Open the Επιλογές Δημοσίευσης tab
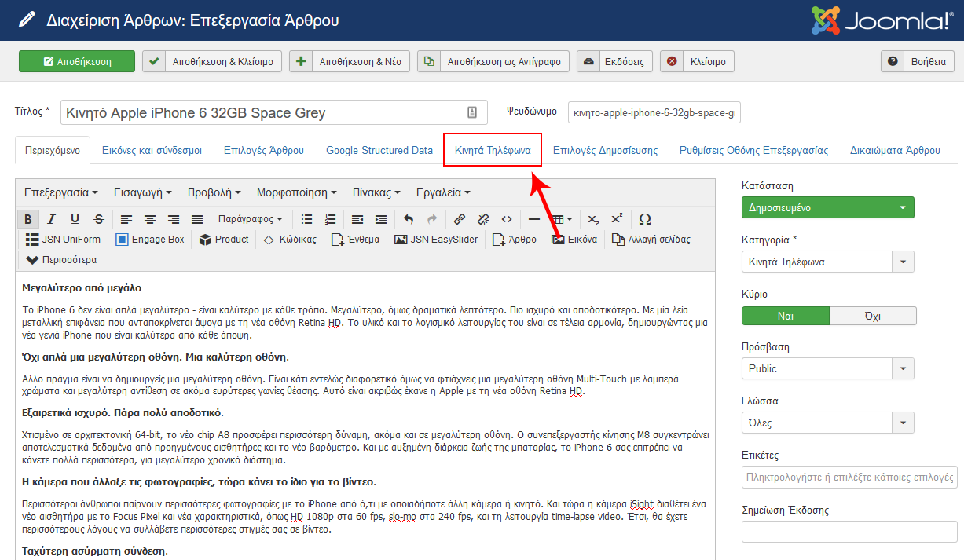The width and height of the screenshot is (964, 560). tap(605, 151)
